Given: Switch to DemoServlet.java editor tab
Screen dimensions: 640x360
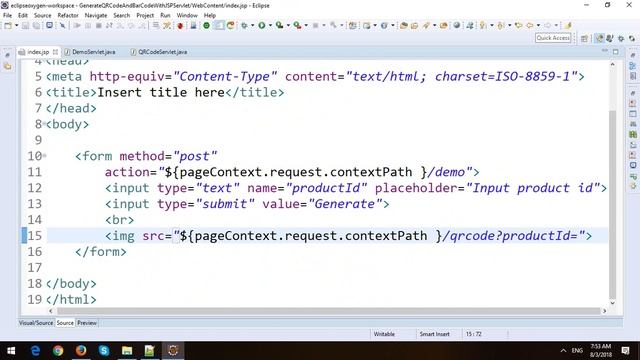Looking at the screenshot, I should (x=90, y=52).
